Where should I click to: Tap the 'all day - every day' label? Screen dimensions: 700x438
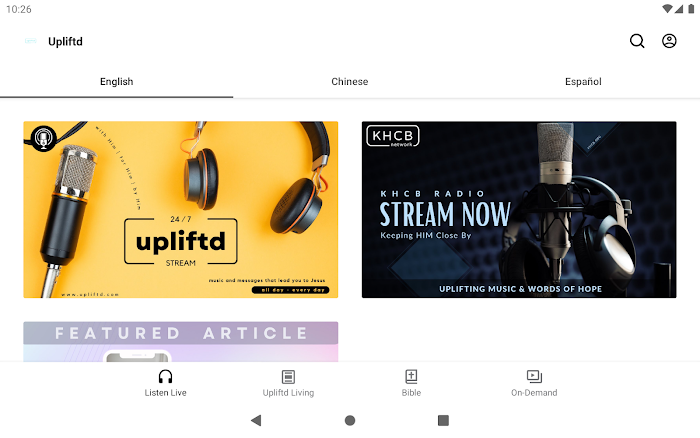(x=291, y=290)
